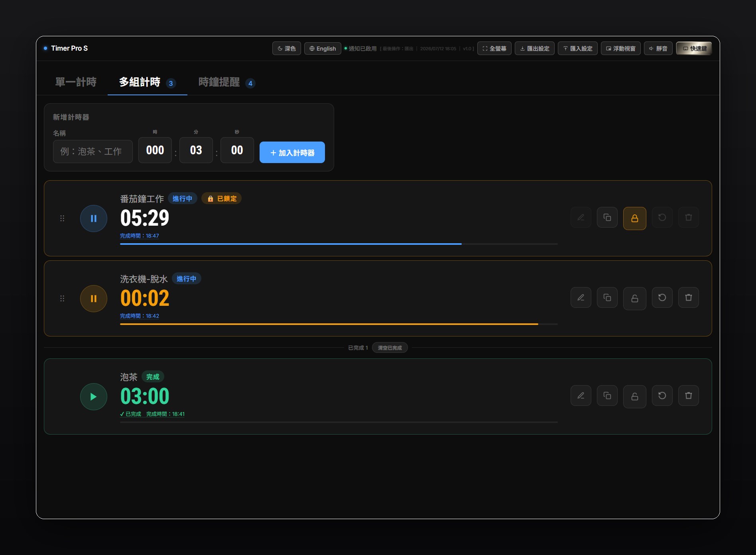Click the Timer Pro S app title

[x=69, y=48]
